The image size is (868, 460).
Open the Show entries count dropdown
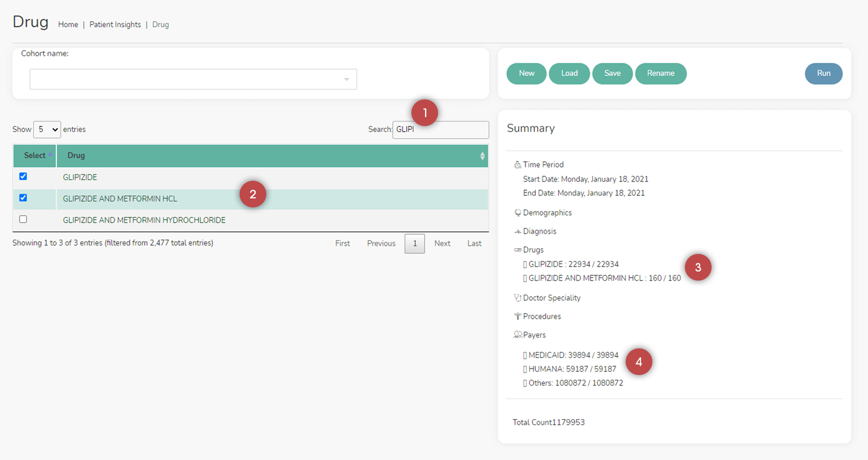point(47,130)
